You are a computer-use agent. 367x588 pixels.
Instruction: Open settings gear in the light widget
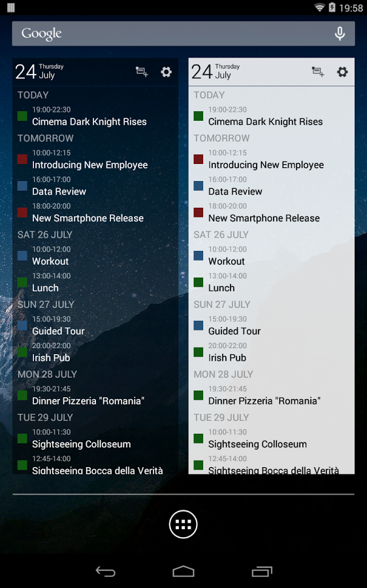(x=342, y=72)
